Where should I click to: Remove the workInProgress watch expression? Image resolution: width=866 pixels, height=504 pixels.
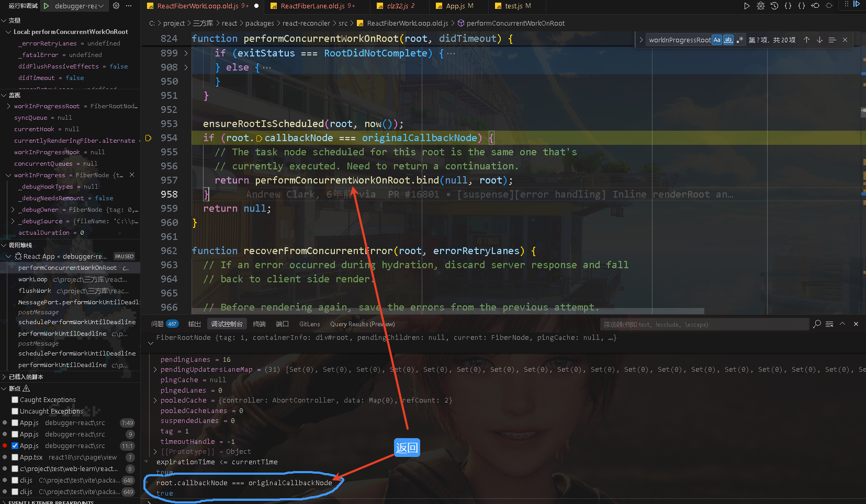[132, 175]
